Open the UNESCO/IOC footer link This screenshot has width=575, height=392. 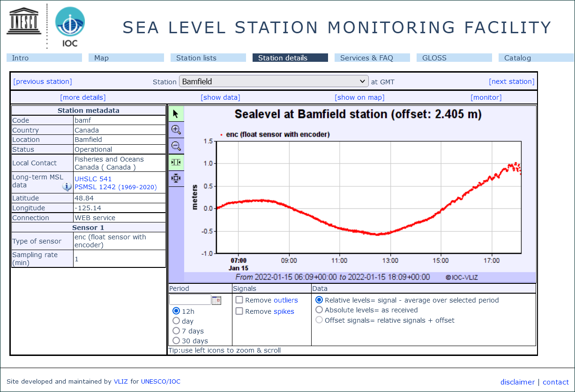(161, 381)
